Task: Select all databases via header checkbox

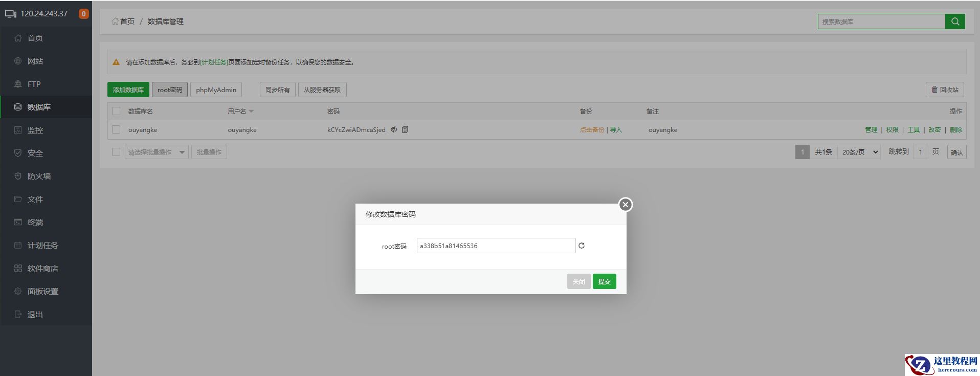Action: 116,111
